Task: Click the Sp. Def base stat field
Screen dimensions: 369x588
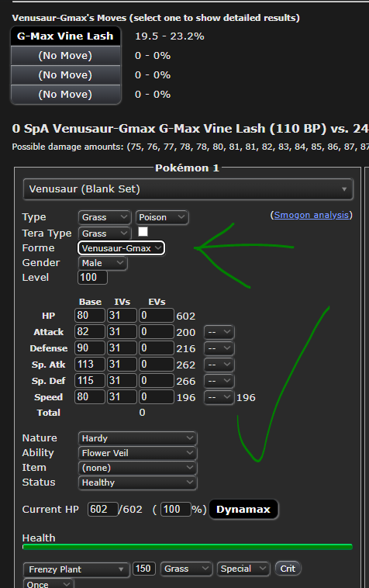Action: coord(90,381)
